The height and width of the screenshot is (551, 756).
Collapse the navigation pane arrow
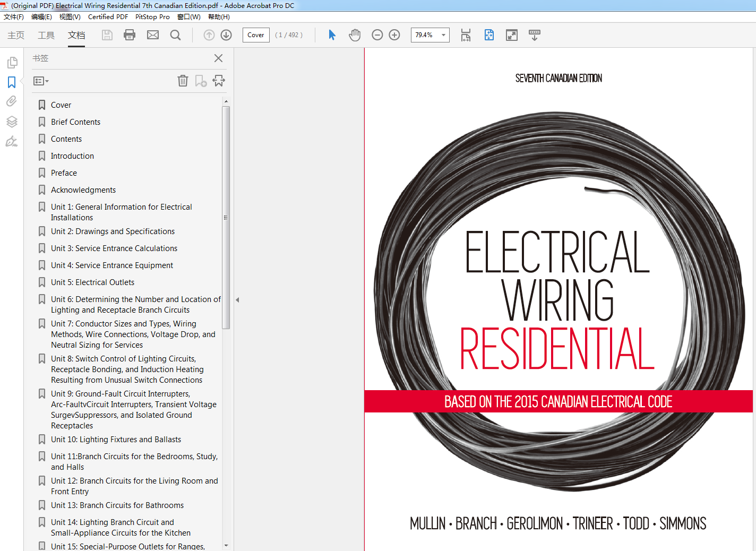point(237,300)
